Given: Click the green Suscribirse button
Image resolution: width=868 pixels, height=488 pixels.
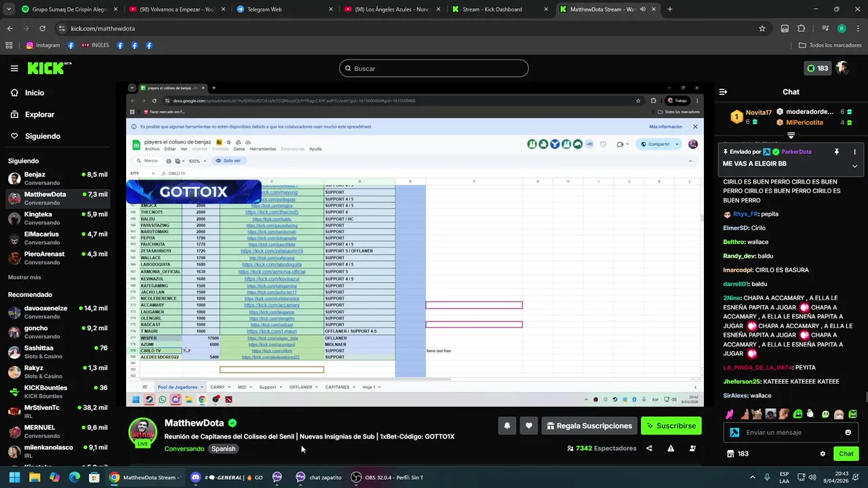Looking at the screenshot, I should 671,426.
